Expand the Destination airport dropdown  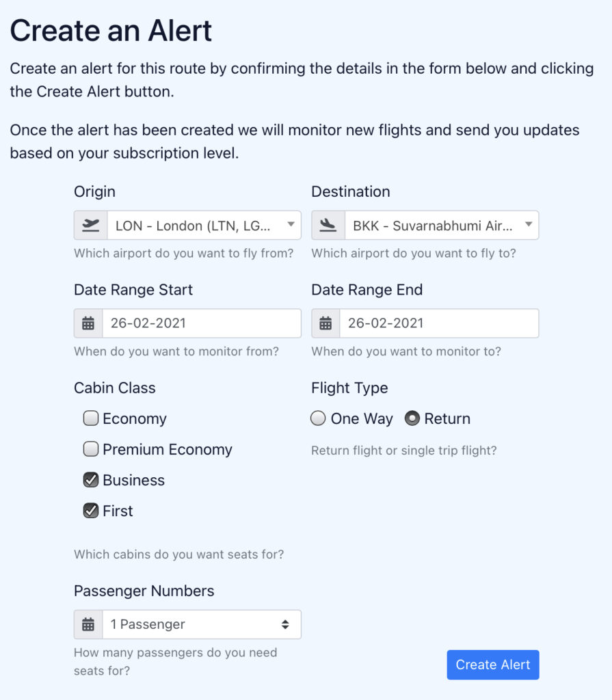click(442, 225)
